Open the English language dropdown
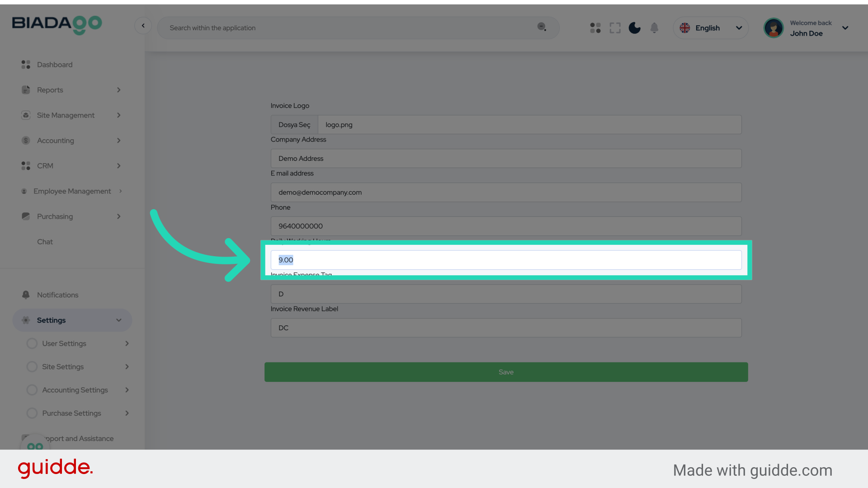The image size is (868, 488). click(711, 28)
